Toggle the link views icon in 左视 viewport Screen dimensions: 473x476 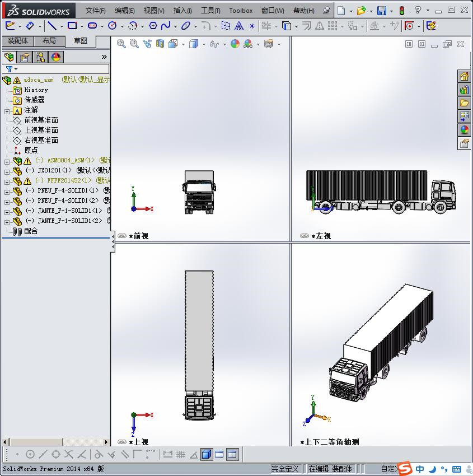tap(305, 236)
